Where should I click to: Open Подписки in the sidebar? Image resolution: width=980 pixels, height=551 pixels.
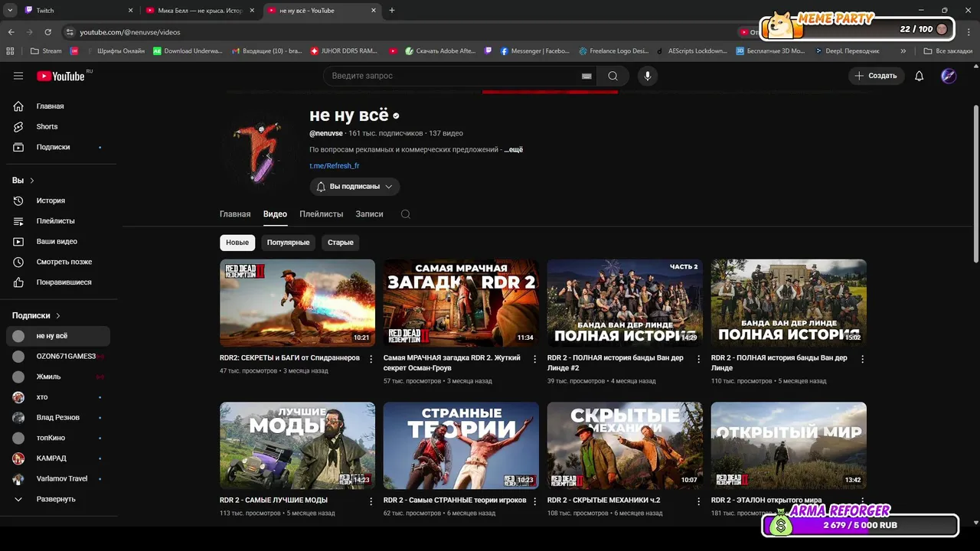coord(58,147)
